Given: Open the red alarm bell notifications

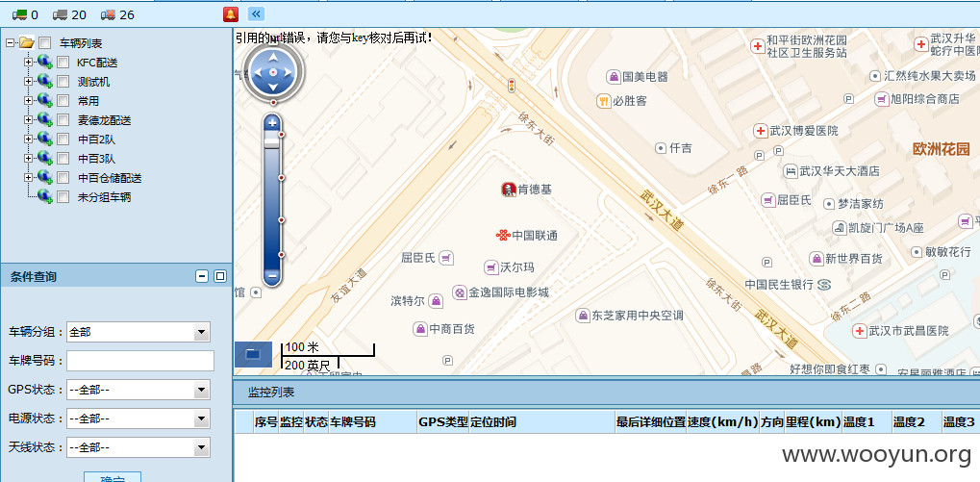Looking at the screenshot, I should click(231, 14).
